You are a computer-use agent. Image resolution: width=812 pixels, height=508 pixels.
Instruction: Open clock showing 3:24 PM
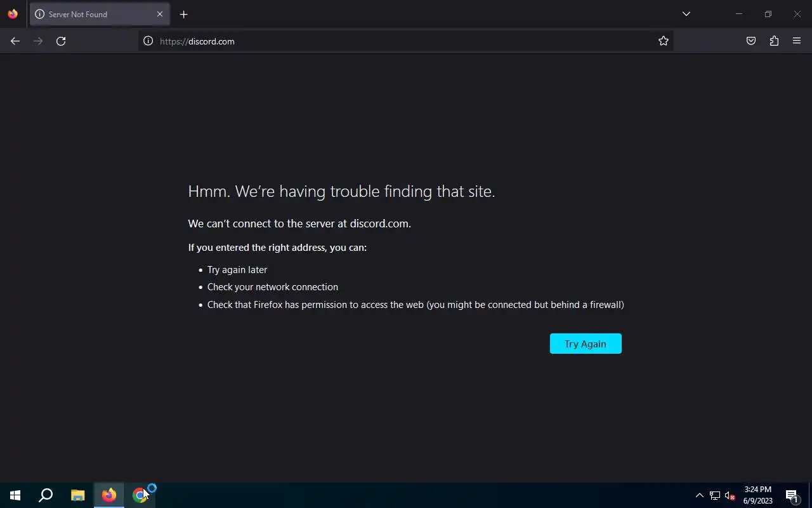[758, 495]
